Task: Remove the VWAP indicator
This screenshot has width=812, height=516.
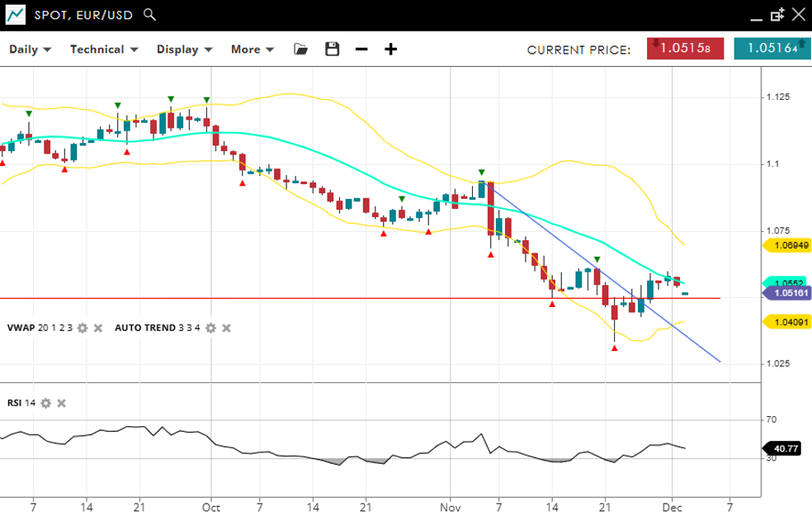Action: 97,329
